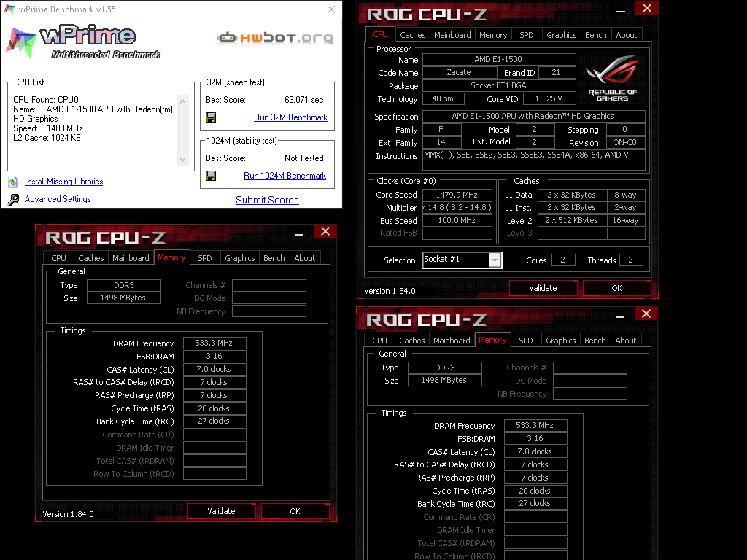Switch to About tab in left Memory window
Image resolution: width=747 pixels, height=560 pixels.
305,257
